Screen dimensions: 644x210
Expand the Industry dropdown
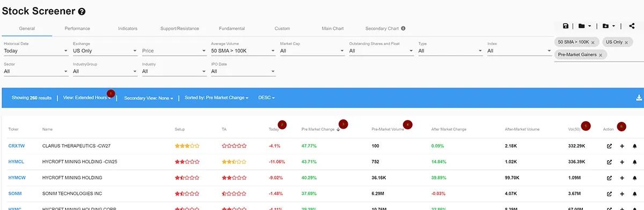click(174, 71)
